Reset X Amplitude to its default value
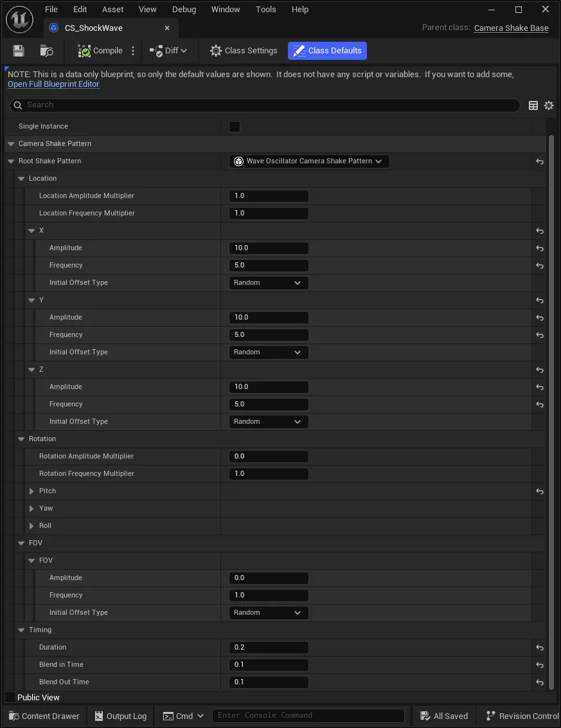The width and height of the screenshot is (561, 728). pos(540,248)
